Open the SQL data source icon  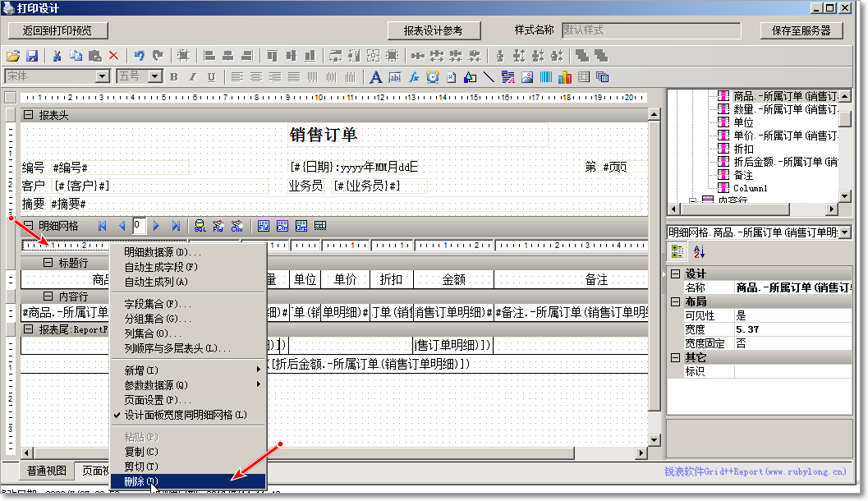(x=200, y=226)
